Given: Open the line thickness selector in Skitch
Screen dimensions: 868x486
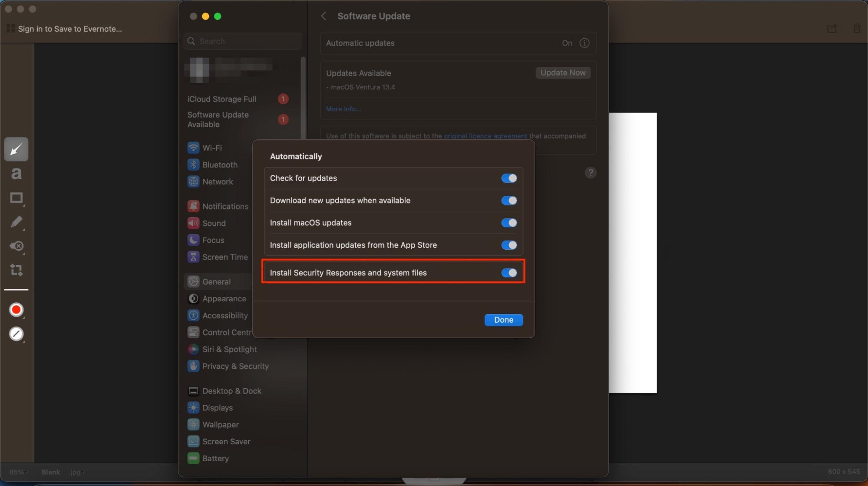Looking at the screenshot, I should point(16,334).
